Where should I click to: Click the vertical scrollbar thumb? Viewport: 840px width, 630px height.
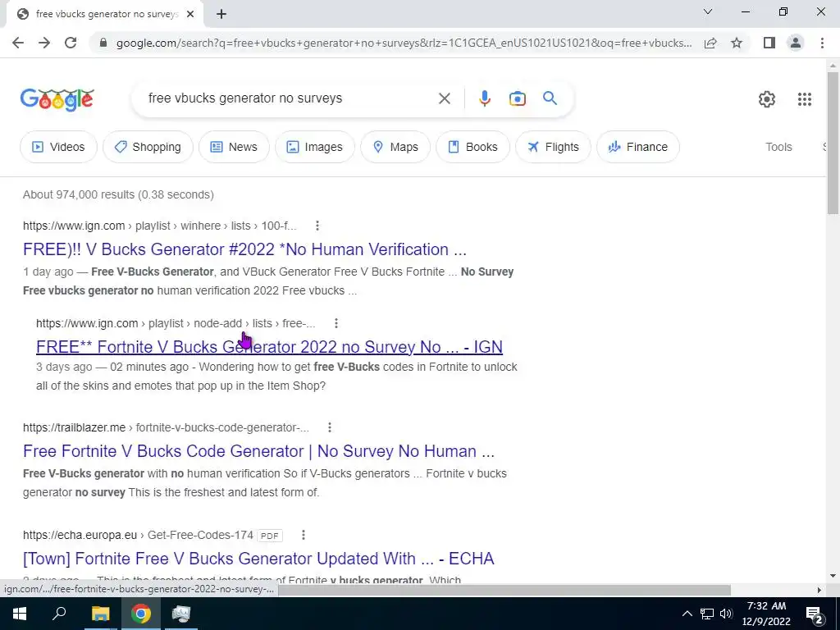(x=833, y=142)
